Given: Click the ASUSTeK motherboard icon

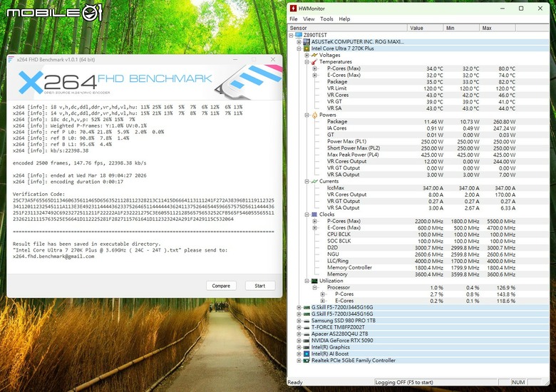Looking at the screenshot, I should pos(307,42).
